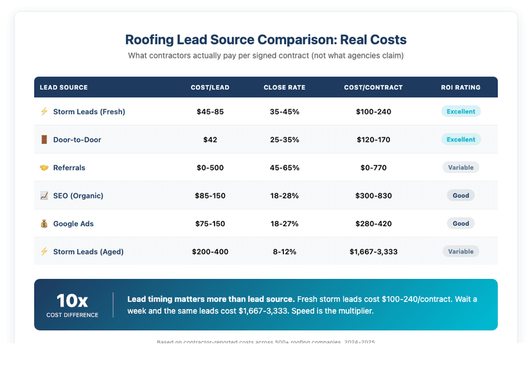Screen dimensions: 532x392
Task: Click the COST/LEAD column header
Action: pyautogui.click(x=210, y=87)
